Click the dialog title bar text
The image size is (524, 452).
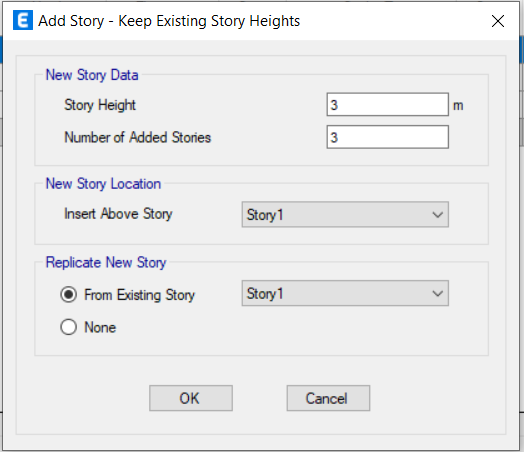(169, 21)
